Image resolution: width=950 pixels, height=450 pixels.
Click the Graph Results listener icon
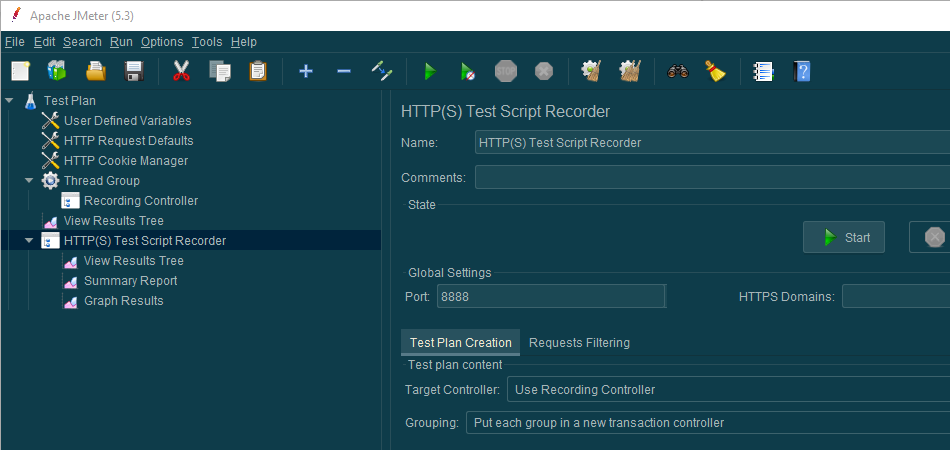pos(71,301)
